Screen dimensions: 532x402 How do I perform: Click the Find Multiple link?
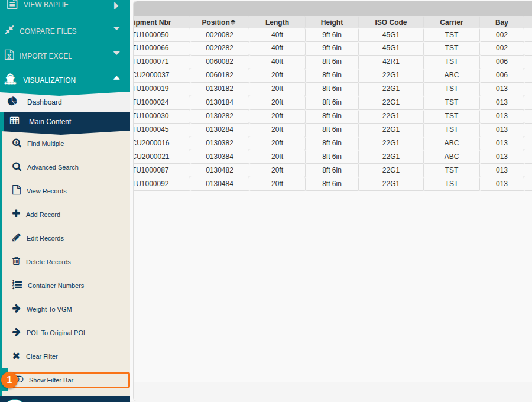46,144
